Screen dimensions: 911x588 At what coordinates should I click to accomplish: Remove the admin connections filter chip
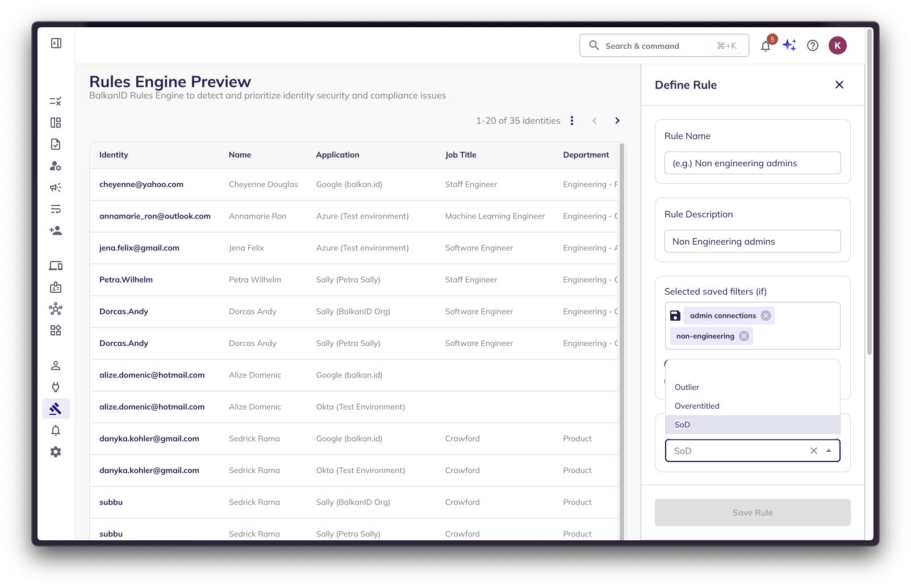tap(766, 316)
